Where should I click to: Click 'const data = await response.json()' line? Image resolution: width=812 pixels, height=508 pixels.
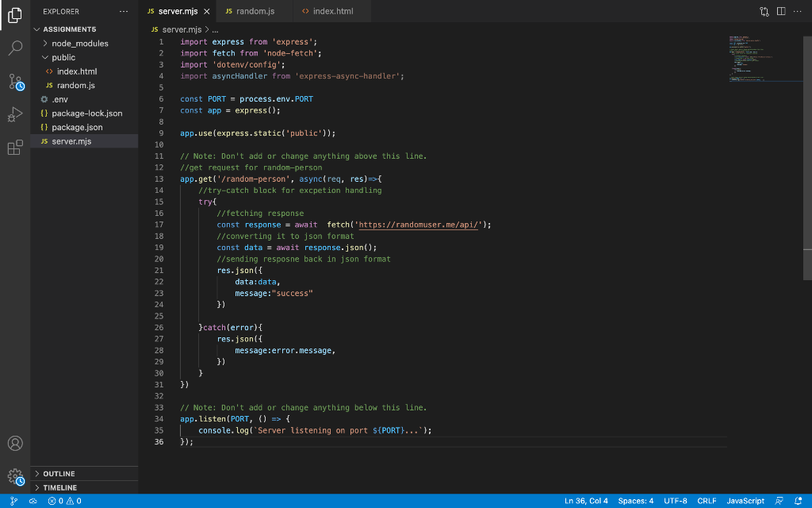pyautogui.click(x=297, y=248)
